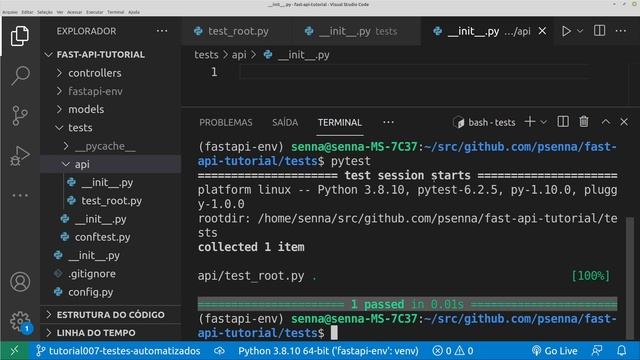Screen dimensions: 640x360
Task: Kill terminal with trash icon
Action: (x=584, y=122)
